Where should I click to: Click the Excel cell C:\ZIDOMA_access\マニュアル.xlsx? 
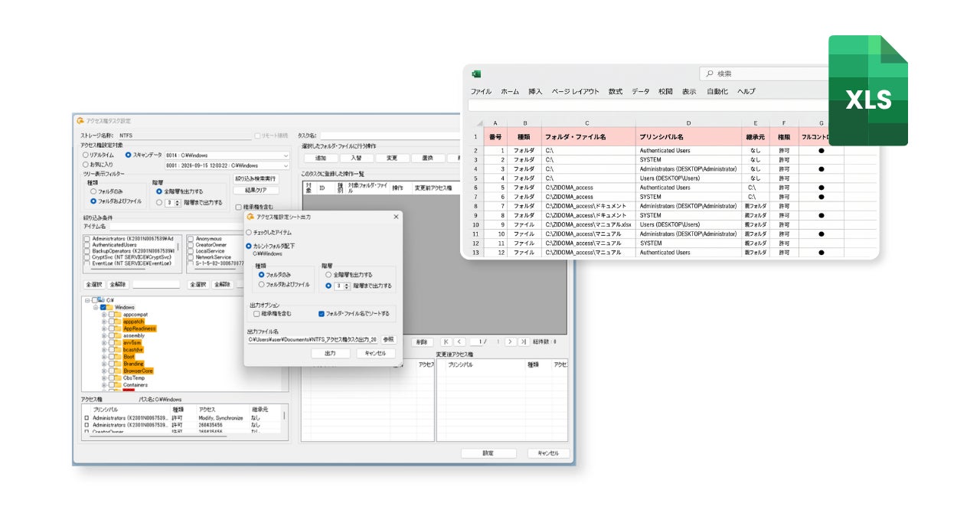pyautogui.click(x=589, y=224)
